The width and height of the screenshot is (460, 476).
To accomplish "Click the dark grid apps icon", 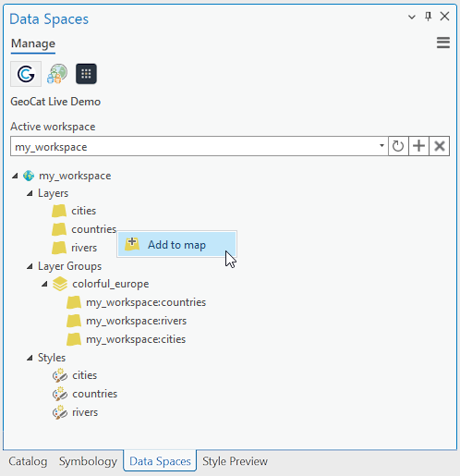I will coord(86,74).
